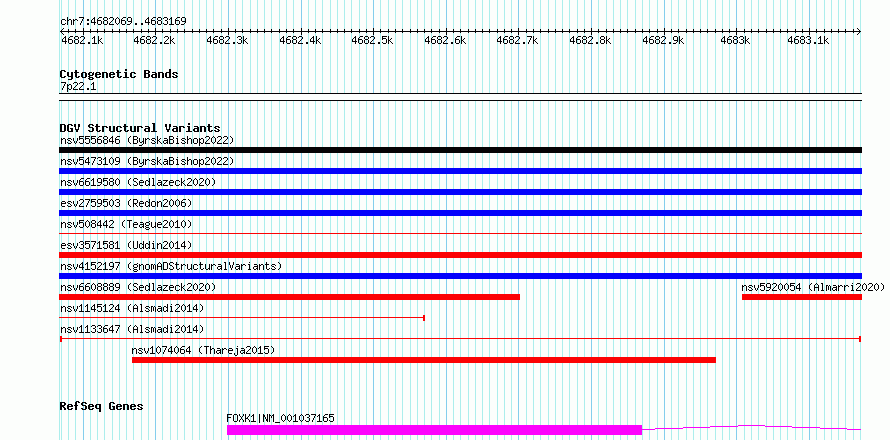Click the 4682.4k ruler tick label
This screenshot has height=440, width=890.
(x=300, y=40)
